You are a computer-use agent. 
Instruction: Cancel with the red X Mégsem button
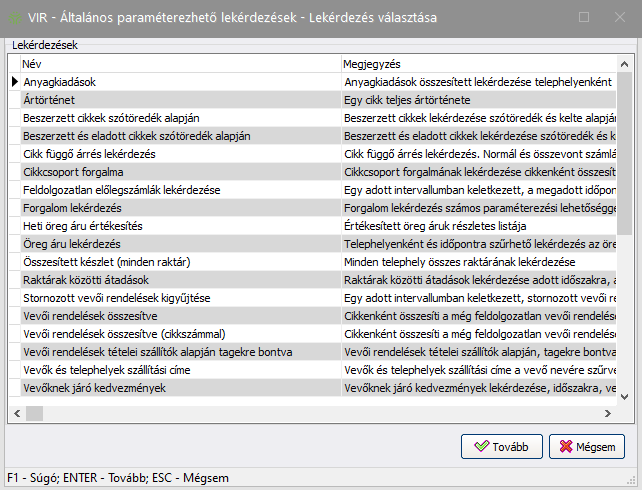[587, 446]
